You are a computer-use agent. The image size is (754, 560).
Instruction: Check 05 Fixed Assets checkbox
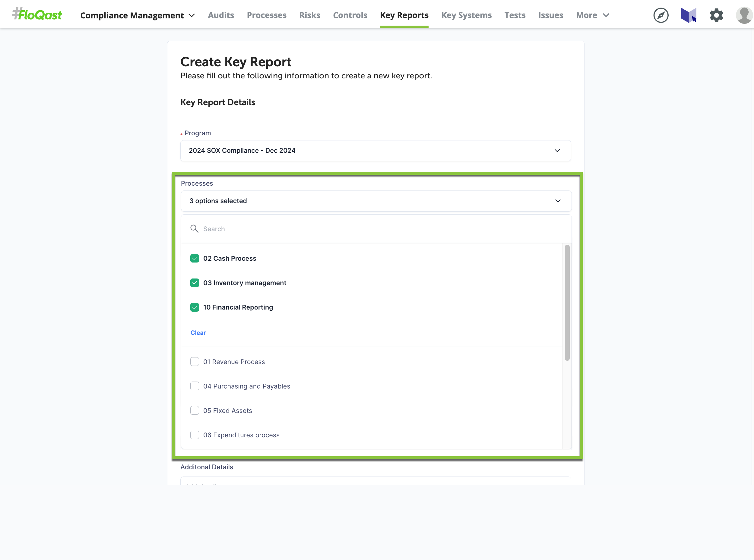point(195,411)
